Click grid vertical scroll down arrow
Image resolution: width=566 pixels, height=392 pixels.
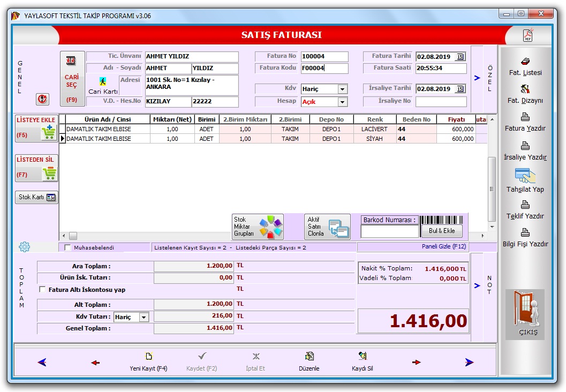(492, 227)
